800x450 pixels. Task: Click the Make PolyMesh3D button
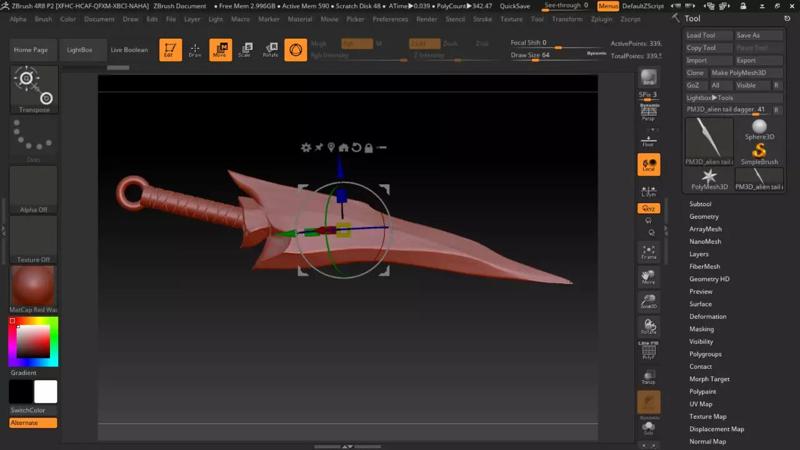(x=746, y=72)
